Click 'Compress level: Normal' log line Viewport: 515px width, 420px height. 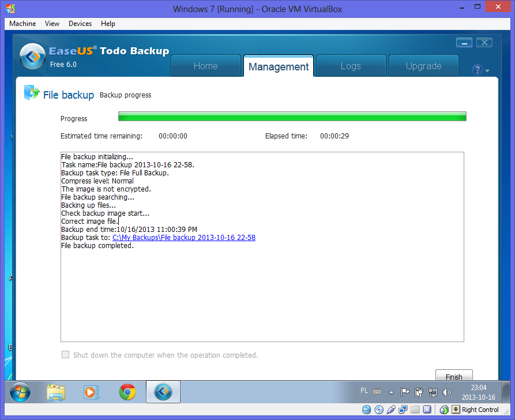tap(97, 181)
